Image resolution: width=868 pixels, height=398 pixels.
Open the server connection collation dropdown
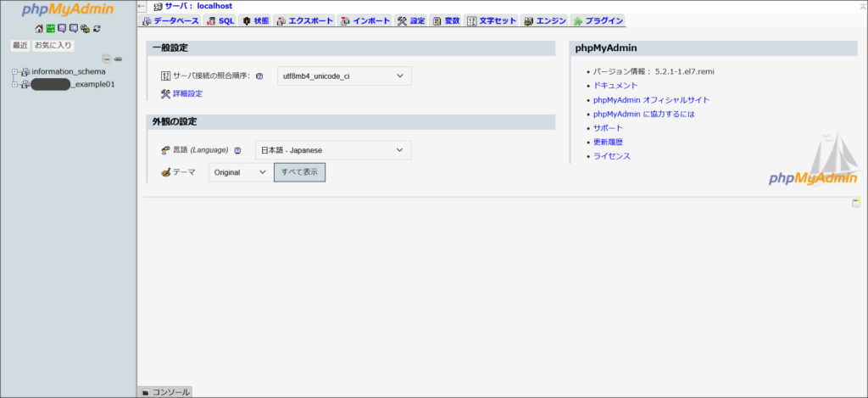344,76
